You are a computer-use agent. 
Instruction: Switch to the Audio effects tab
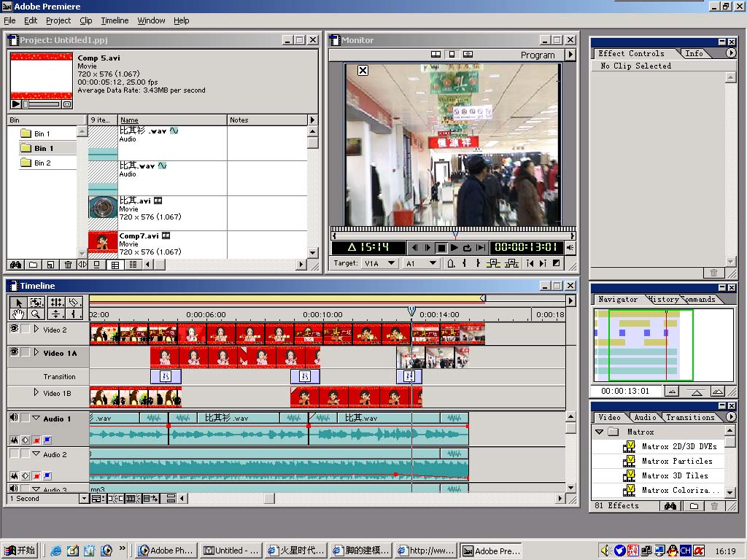pyautogui.click(x=645, y=417)
